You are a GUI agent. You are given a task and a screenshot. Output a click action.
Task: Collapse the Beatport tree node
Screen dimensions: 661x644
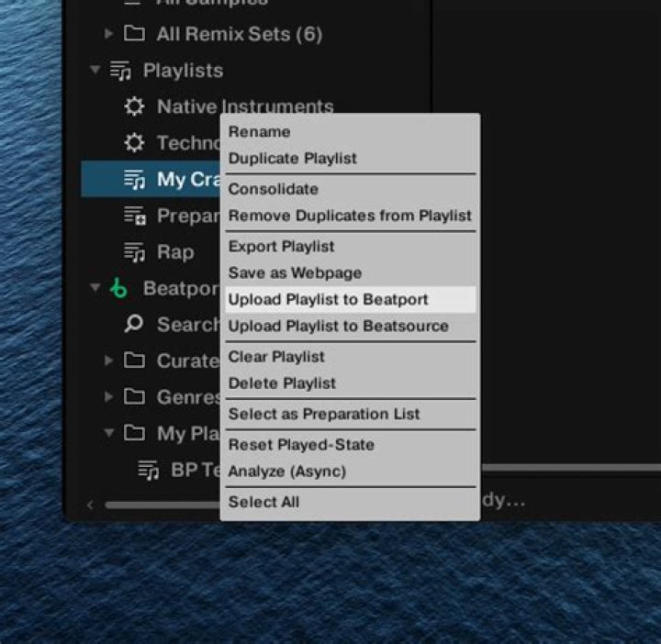[95, 288]
